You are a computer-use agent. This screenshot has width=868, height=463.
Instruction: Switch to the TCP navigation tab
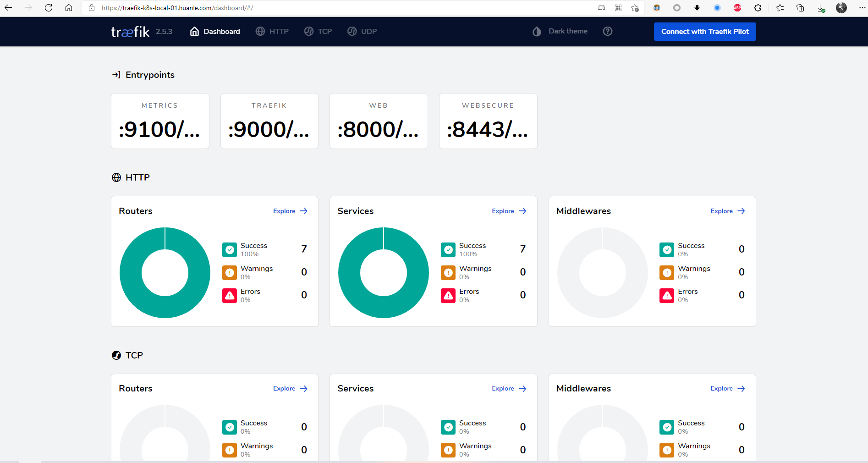(318, 31)
